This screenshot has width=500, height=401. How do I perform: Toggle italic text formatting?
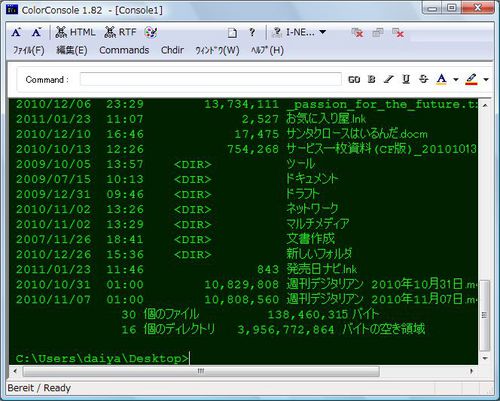pyautogui.click(x=389, y=79)
